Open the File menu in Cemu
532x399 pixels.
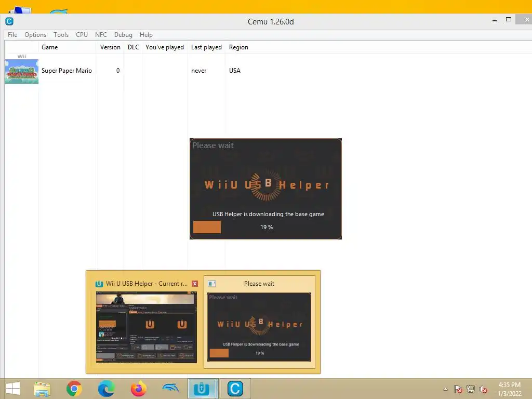coord(12,35)
